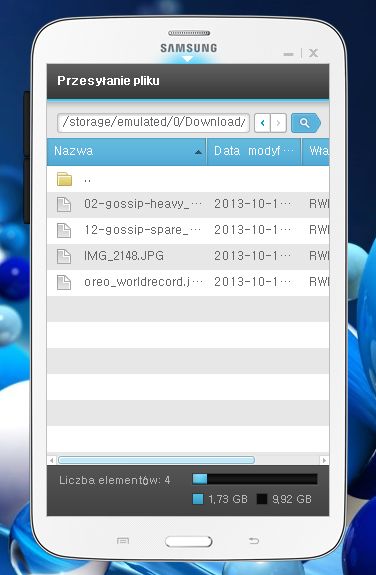The height and width of the screenshot is (575, 376).
Task: Open the parent folder '..' icon
Action: 64,179
